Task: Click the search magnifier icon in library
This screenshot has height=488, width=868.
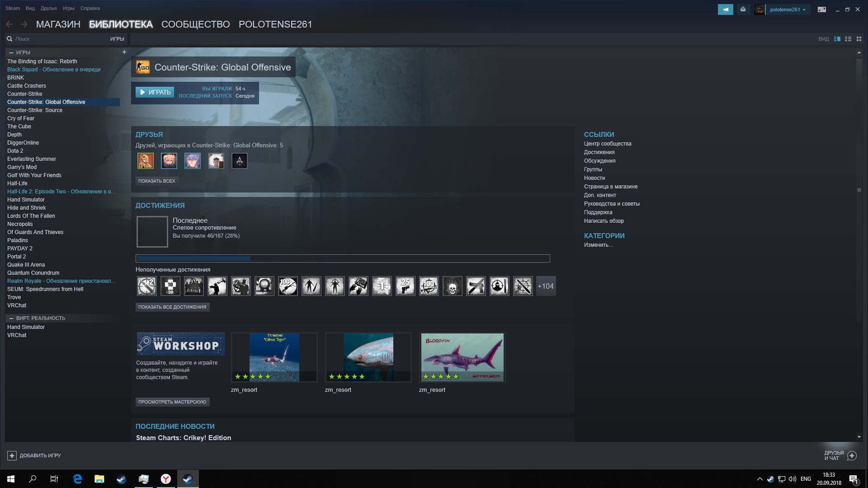Action: [x=9, y=39]
